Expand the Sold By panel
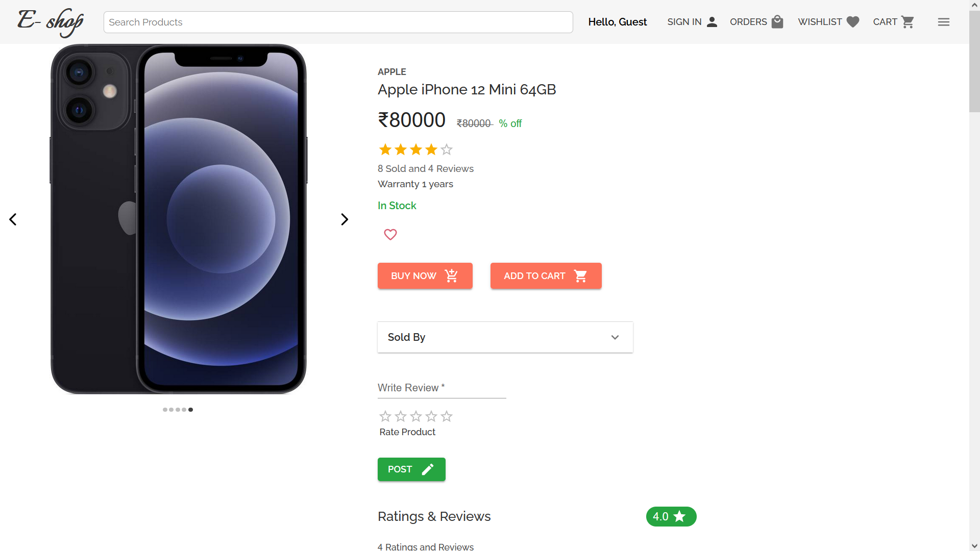Screen dimensions: 980x551 click(505, 337)
